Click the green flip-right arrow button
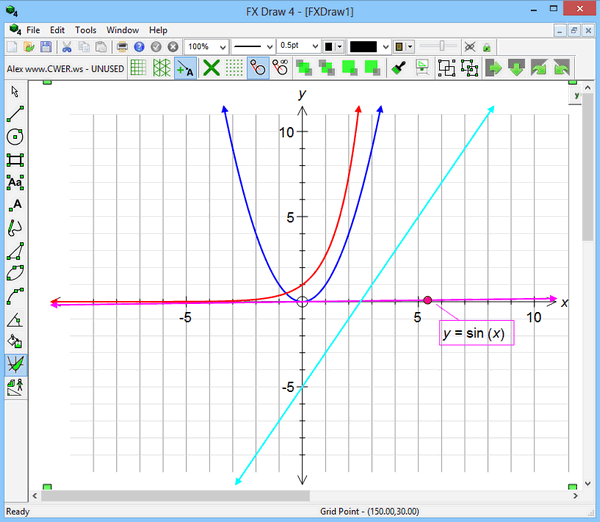 (x=493, y=68)
